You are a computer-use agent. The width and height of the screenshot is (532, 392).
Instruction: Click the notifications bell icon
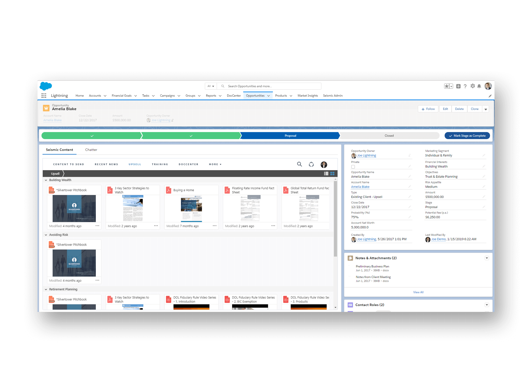479,86
